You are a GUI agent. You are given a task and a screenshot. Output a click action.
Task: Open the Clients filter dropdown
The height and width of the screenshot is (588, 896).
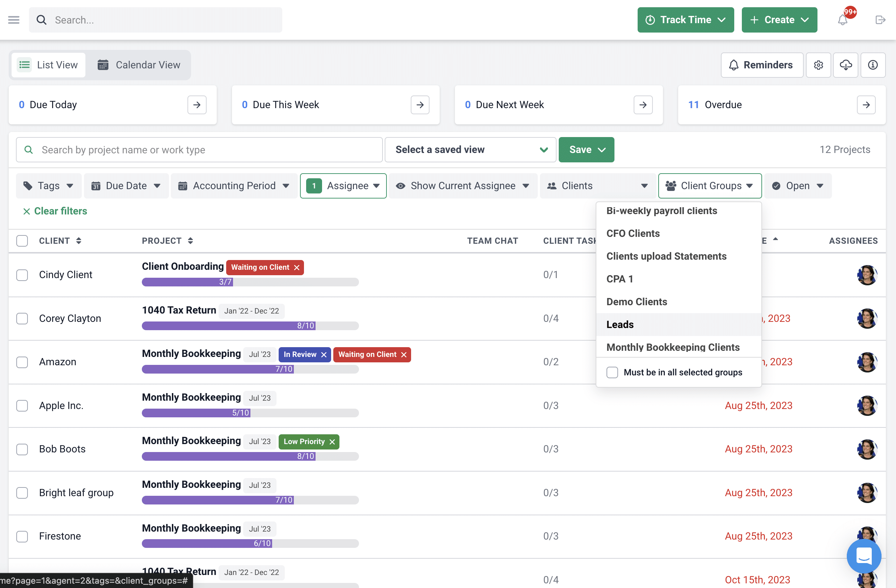pos(598,186)
